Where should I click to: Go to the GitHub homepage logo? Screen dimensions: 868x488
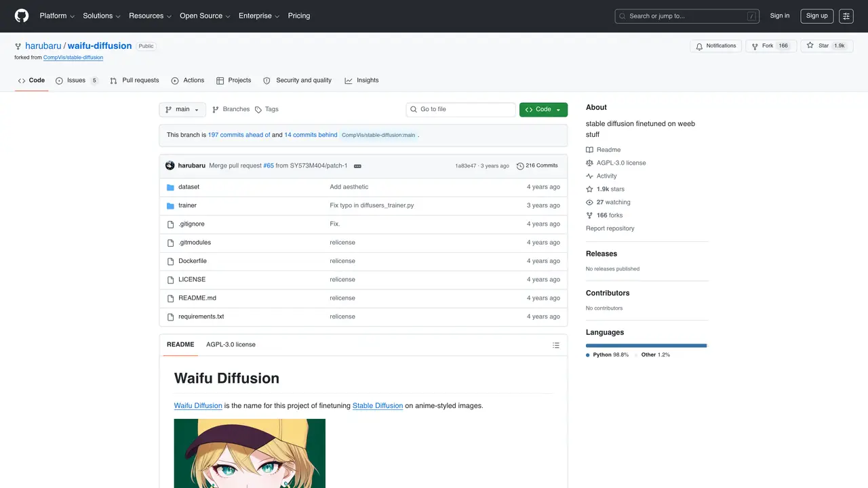pos(22,16)
